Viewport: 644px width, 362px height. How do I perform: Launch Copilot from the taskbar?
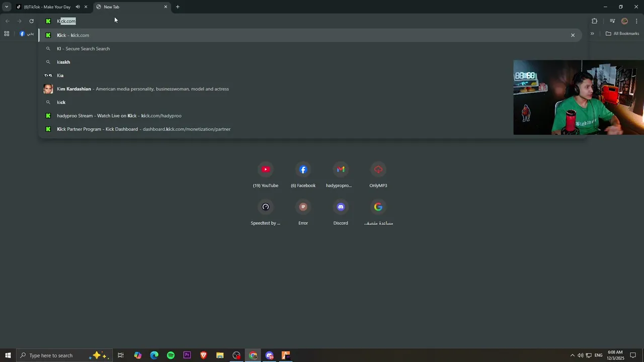tap(138, 355)
